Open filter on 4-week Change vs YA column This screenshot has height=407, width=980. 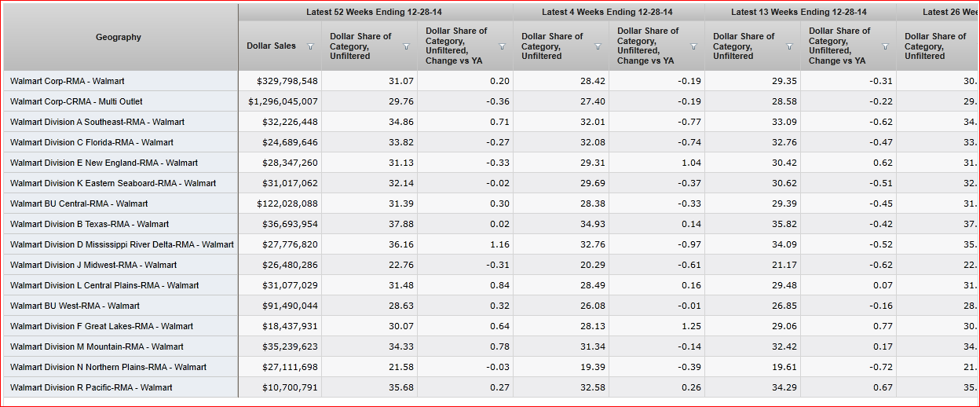[693, 46]
